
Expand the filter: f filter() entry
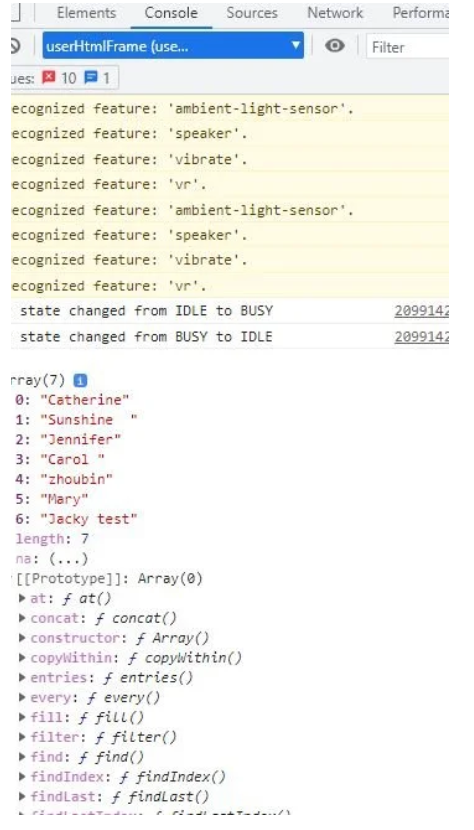(22, 737)
